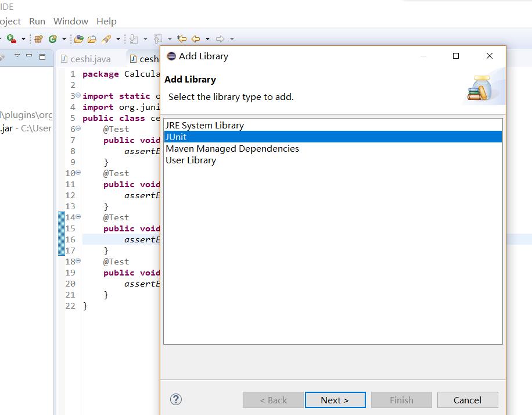Open the Window menu

click(x=71, y=21)
